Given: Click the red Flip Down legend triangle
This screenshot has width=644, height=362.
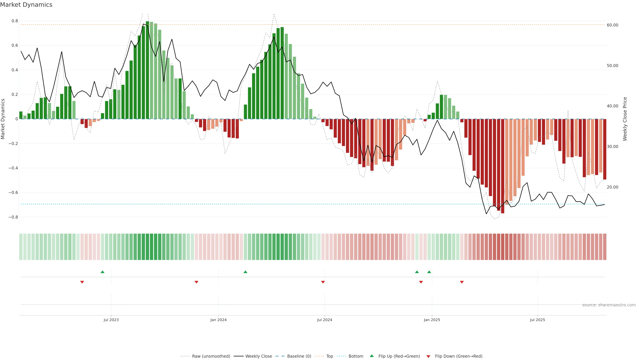Looking at the screenshot, I should [x=428, y=356].
